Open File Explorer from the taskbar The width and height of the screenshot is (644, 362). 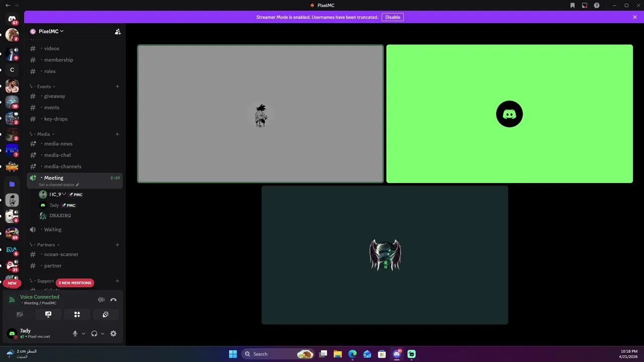(338, 354)
